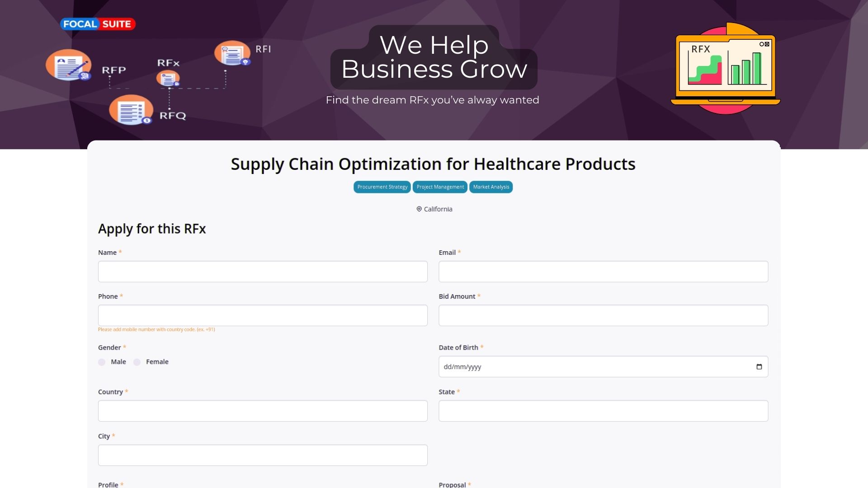
Task: Open the Date of Birth calendar picker
Action: point(759,367)
